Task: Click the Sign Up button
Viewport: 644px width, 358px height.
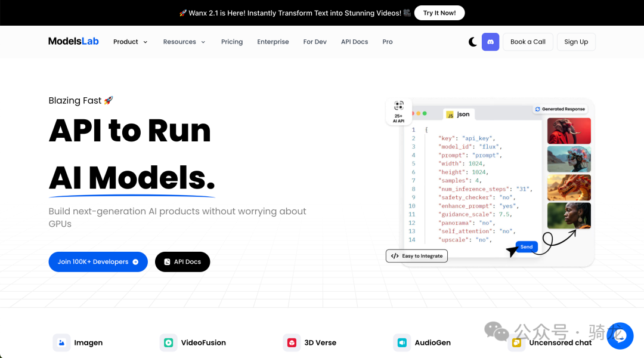Action: tap(576, 42)
